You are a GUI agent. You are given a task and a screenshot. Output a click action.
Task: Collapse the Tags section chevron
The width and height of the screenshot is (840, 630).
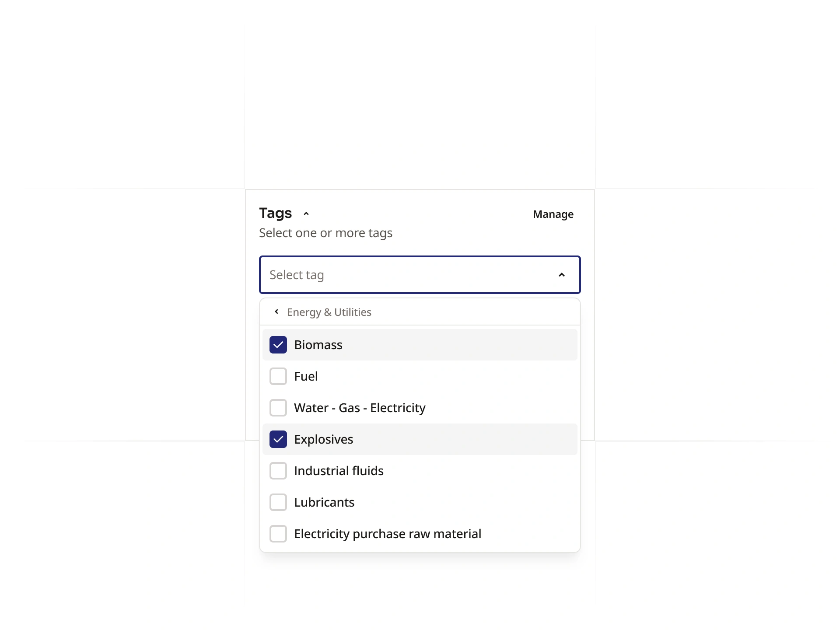[306, 213]
